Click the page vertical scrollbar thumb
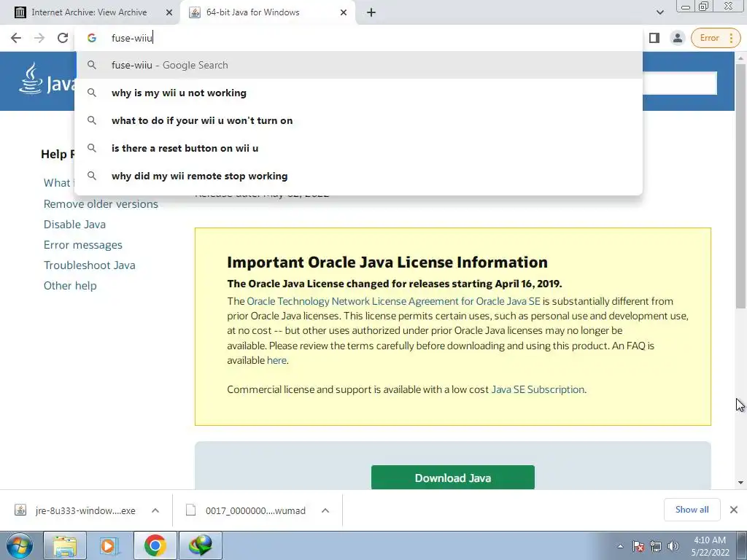 click(740, 186)
